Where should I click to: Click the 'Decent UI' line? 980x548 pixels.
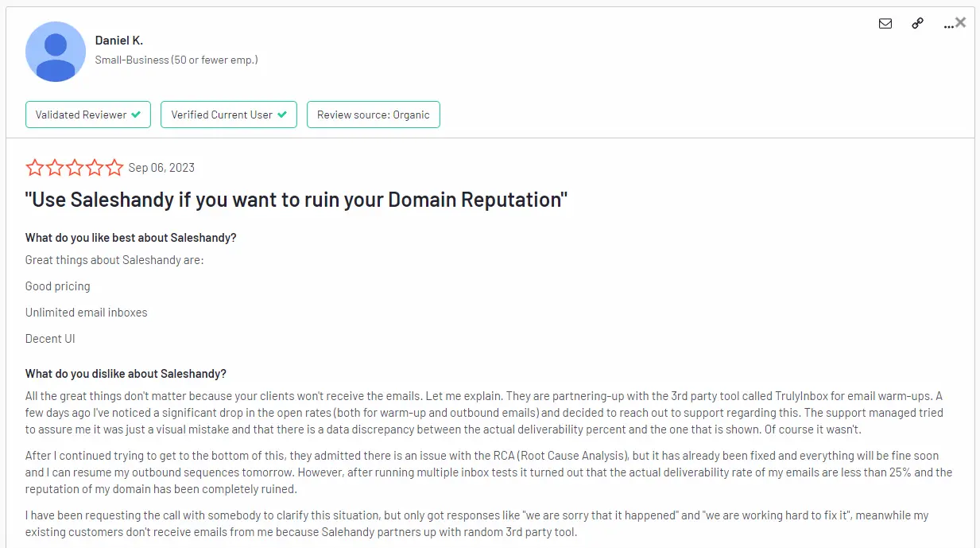(x=50, y=339)
